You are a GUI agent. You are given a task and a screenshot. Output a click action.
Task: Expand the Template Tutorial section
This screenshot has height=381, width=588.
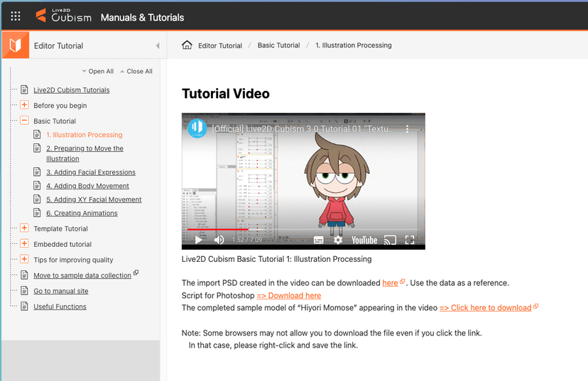[24, 228]
